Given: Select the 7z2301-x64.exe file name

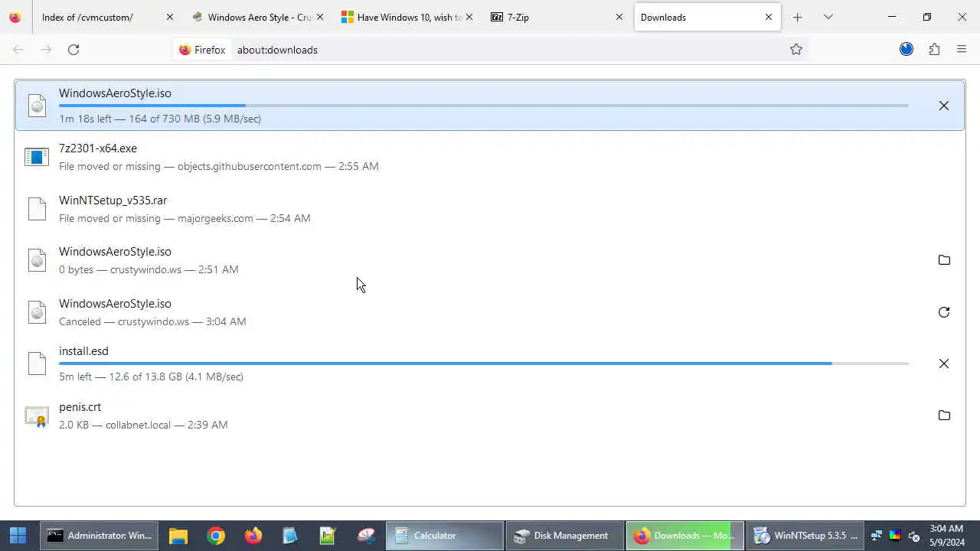Looking at the screenshot, I should click(x=98, y=148).
